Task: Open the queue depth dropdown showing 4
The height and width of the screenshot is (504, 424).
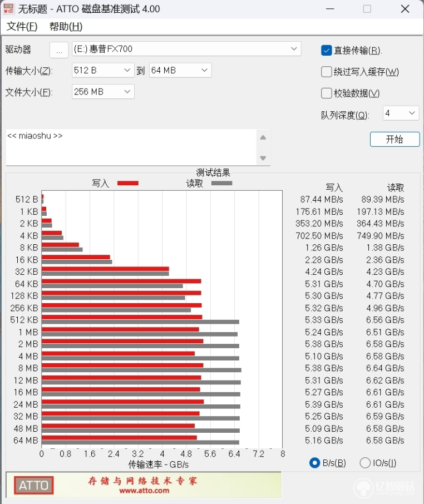Action: coord(401,113)
